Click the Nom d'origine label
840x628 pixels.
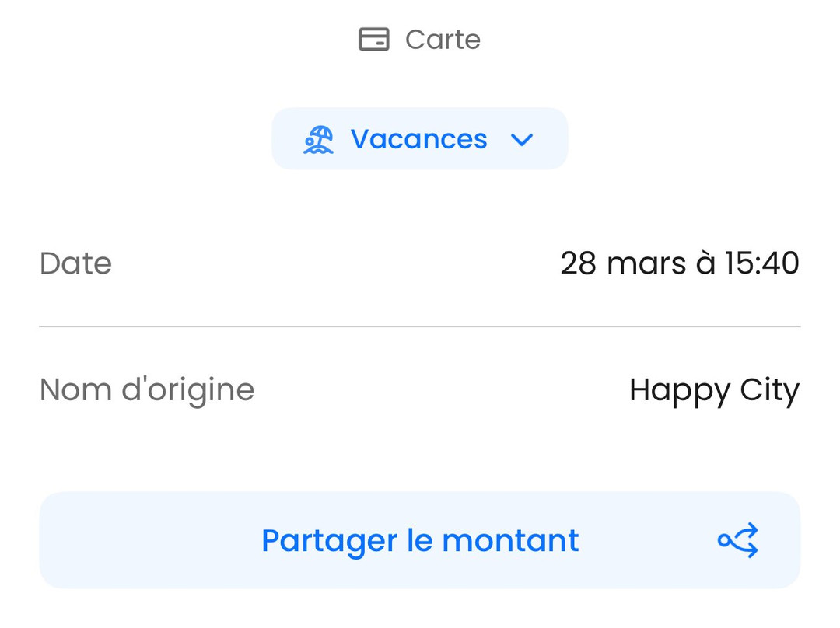pyautogui.click(x=147, y=389)
